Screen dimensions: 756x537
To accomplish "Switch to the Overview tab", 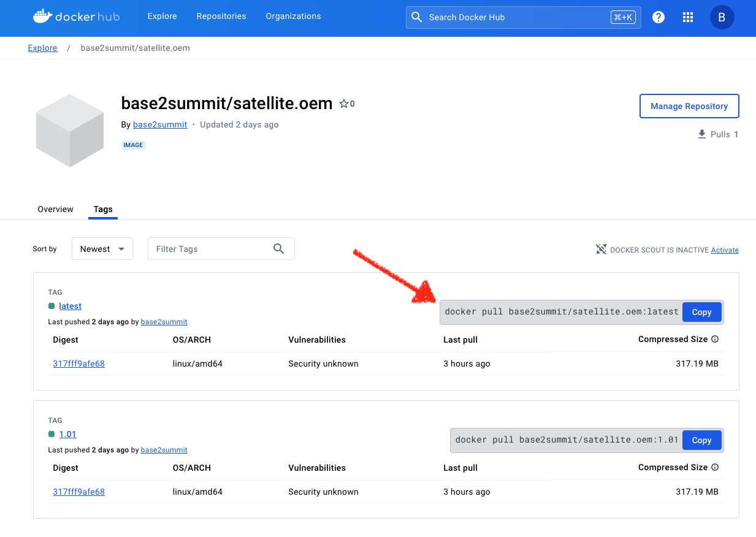I will (x=56, y=209).
